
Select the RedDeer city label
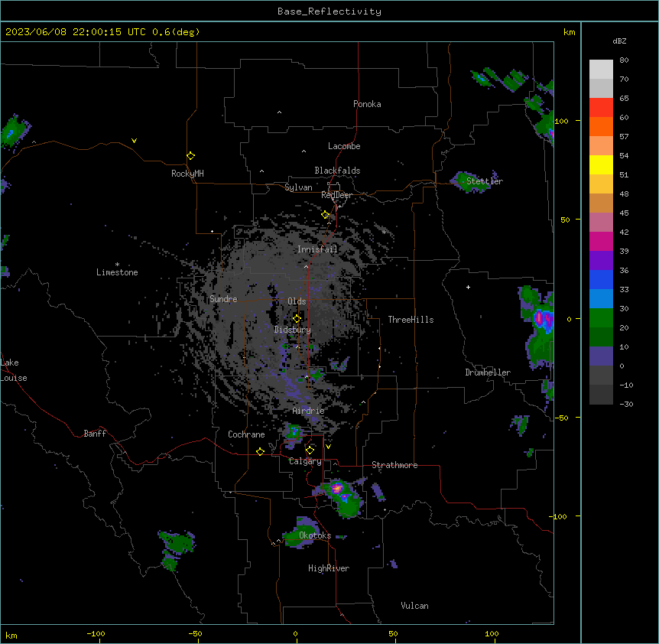click(336, 195)
